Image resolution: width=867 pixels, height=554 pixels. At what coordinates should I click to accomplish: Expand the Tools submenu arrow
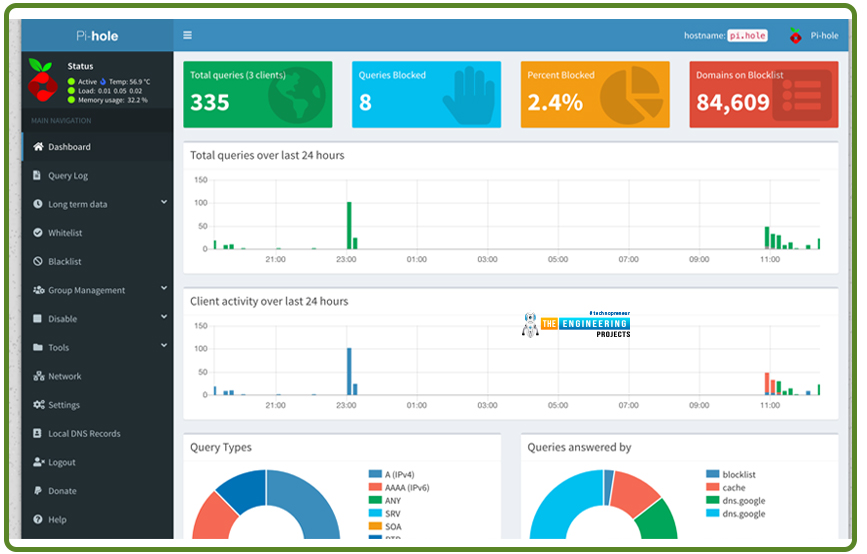click(164, 346)
